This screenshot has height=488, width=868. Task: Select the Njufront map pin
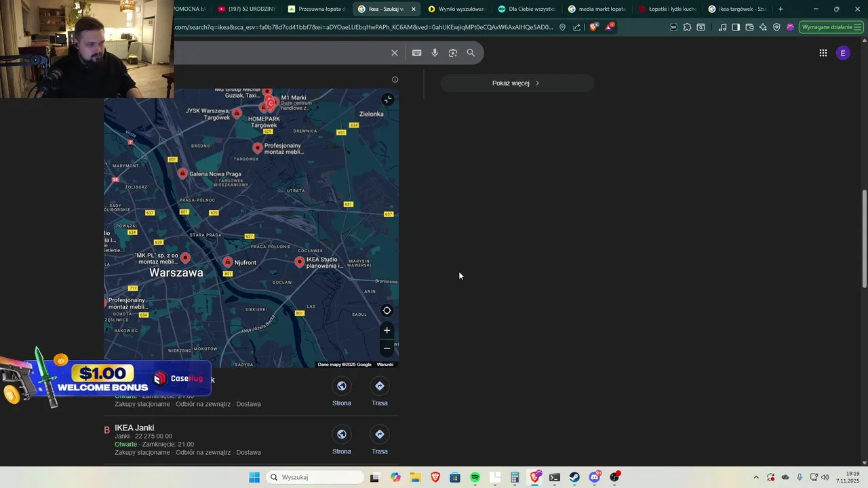(x=228, y=262)
